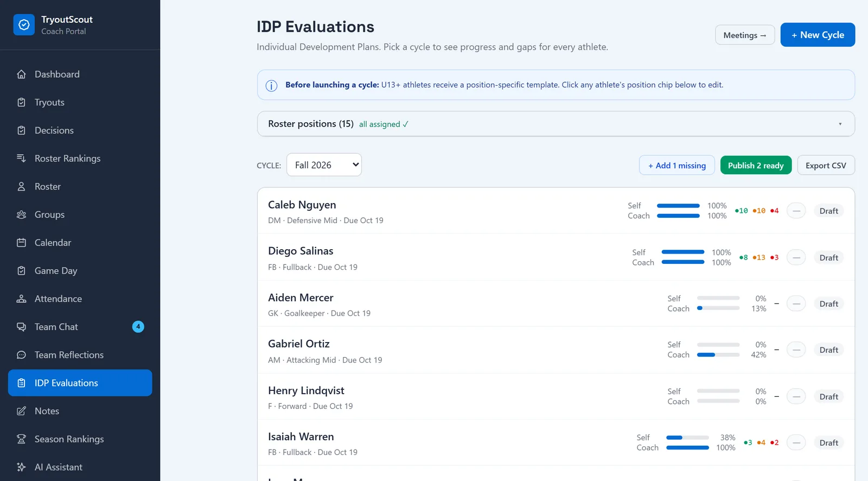
Task: Open Henry Lindqvist's evaluation row
Action: pyautogui.click(x=556, y=397)
